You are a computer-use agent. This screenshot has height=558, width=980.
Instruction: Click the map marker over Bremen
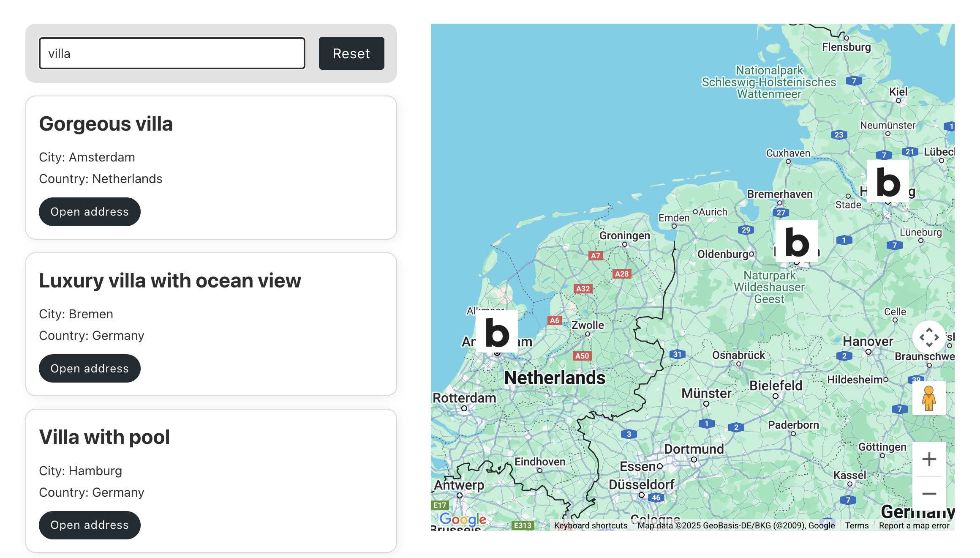(797, 242)
